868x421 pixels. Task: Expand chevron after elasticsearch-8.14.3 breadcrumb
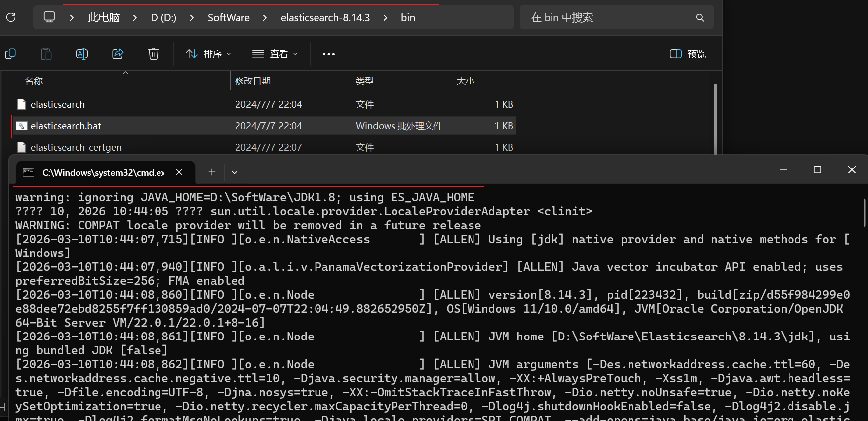pyautogui.click(x=385, y=18)
